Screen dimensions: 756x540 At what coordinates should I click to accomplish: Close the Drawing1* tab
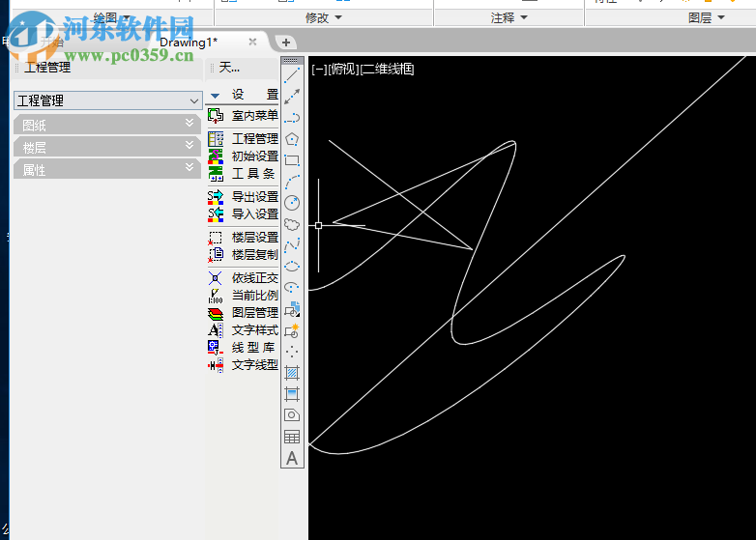252,42
